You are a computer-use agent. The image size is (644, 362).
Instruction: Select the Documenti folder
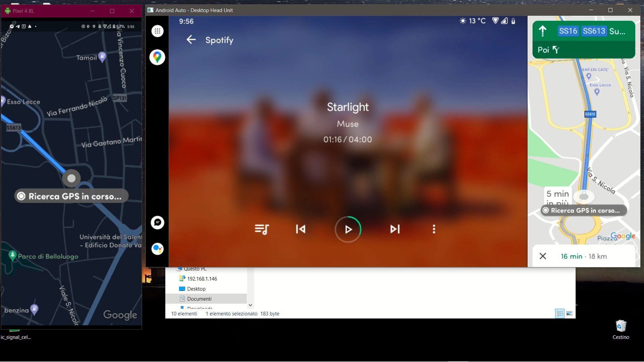tap(199, 299)
